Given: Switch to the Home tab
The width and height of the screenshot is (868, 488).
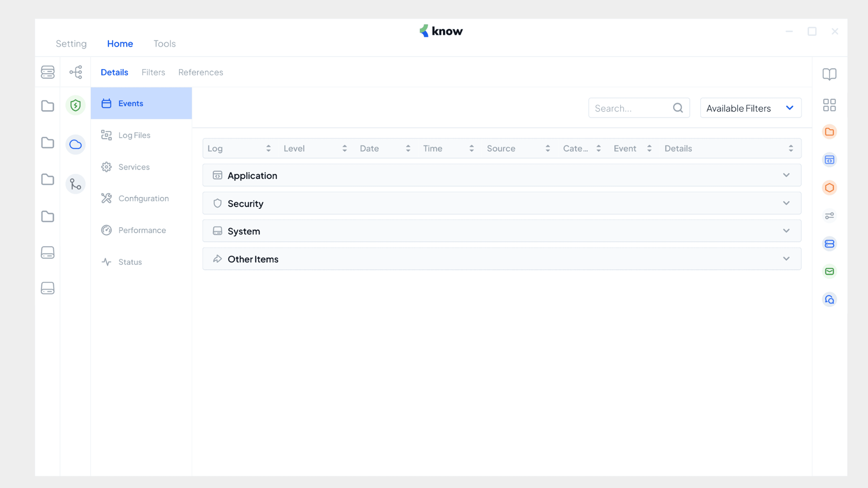Looking at the screenshot, I should pos(120,44).
